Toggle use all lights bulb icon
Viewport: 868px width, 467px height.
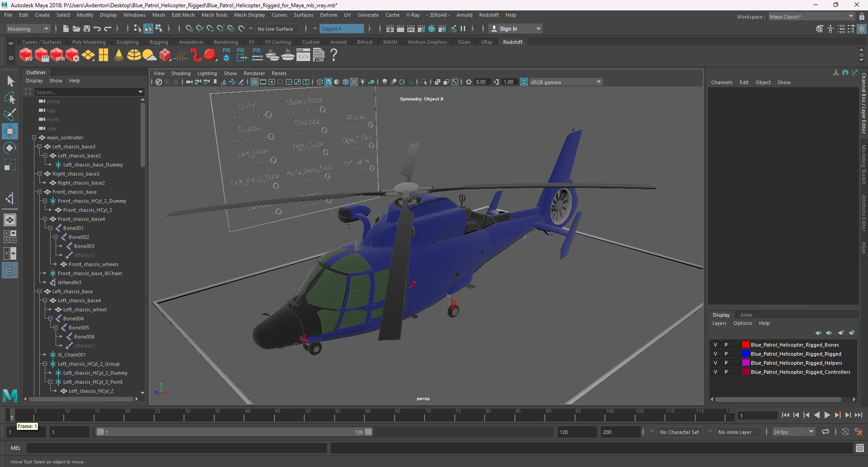tap(363, 82)
